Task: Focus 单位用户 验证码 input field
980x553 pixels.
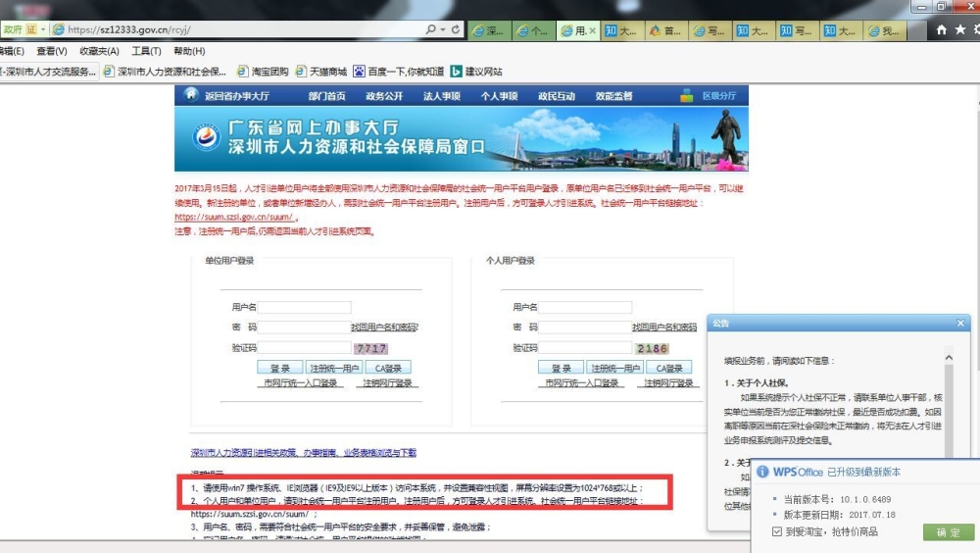Action: coord(305,348)
